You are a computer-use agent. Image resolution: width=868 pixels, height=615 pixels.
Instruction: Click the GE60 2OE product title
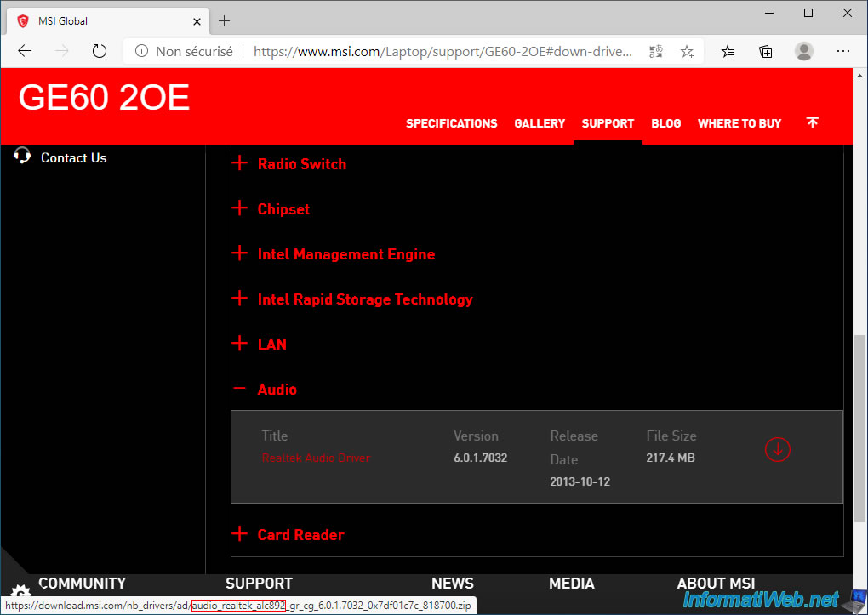coord(104,98)
